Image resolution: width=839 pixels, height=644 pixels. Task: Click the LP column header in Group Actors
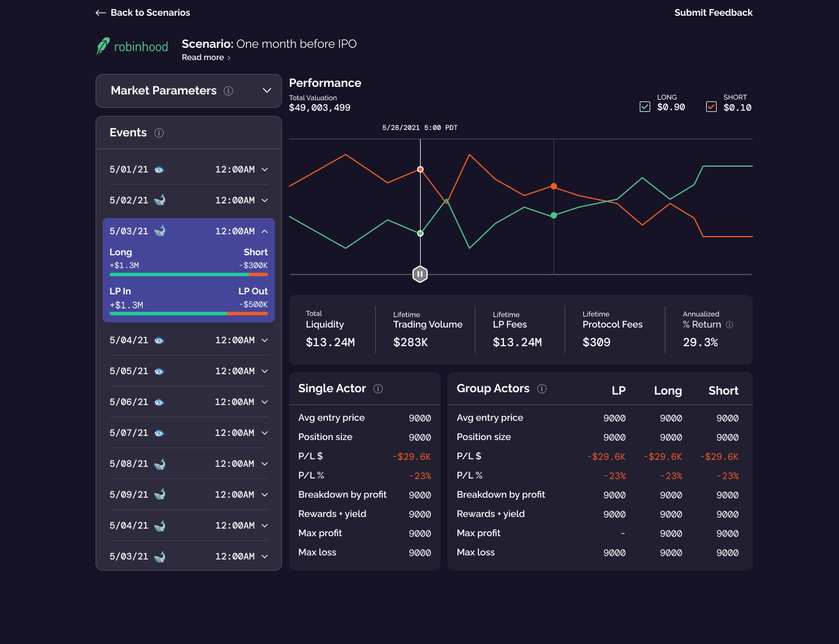tap(619, 390)
